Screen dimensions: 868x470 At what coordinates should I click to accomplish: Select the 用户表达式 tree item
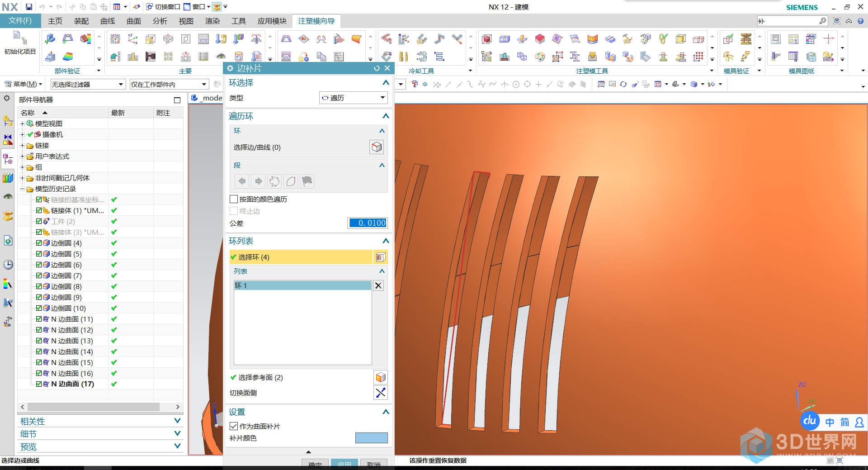pyautogui.click(x=52, y=156)
